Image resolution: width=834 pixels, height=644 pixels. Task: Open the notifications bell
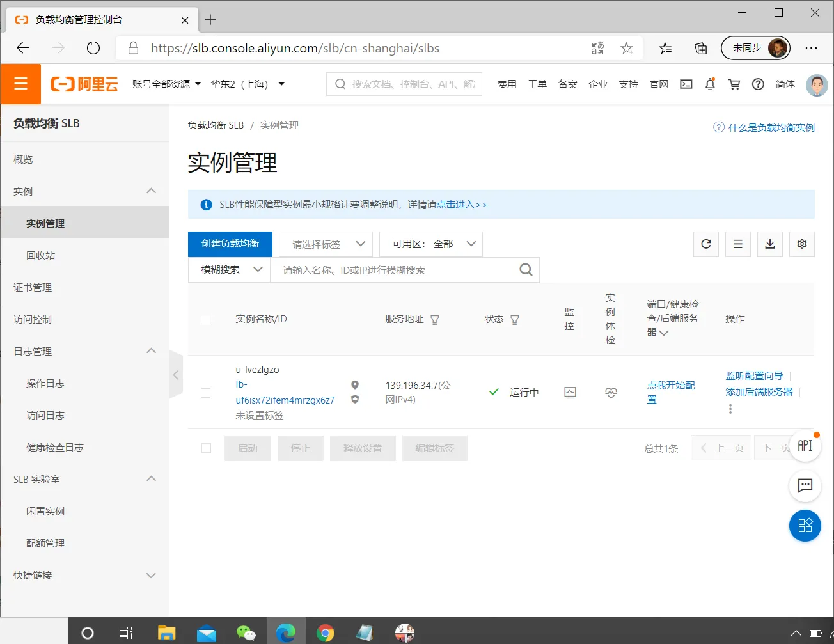coord(710,84)
